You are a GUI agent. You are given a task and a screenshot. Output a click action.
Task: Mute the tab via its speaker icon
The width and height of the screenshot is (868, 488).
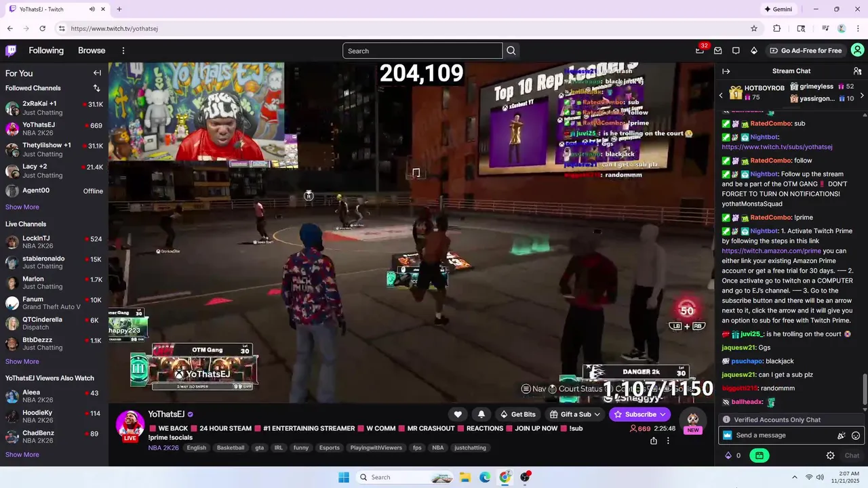(x=92, y=9)
